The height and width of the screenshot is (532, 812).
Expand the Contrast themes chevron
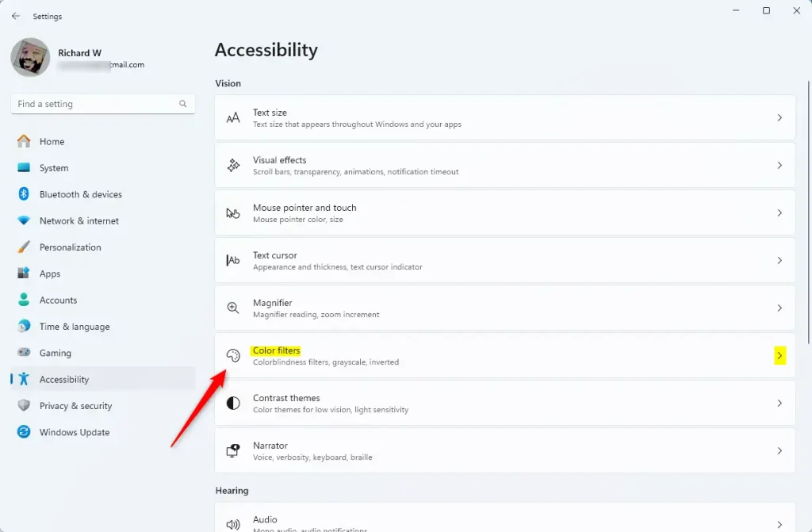779,404
